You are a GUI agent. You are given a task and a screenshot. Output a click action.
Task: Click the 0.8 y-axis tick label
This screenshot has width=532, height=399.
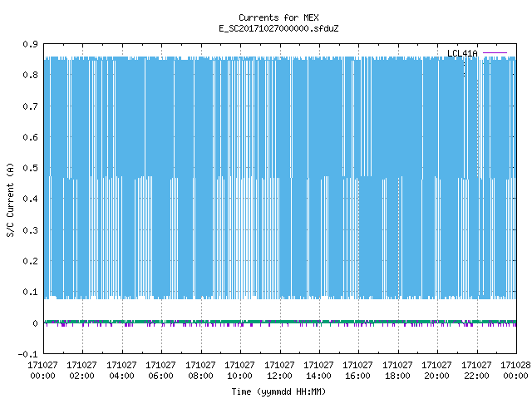click(x=30, y=75)
